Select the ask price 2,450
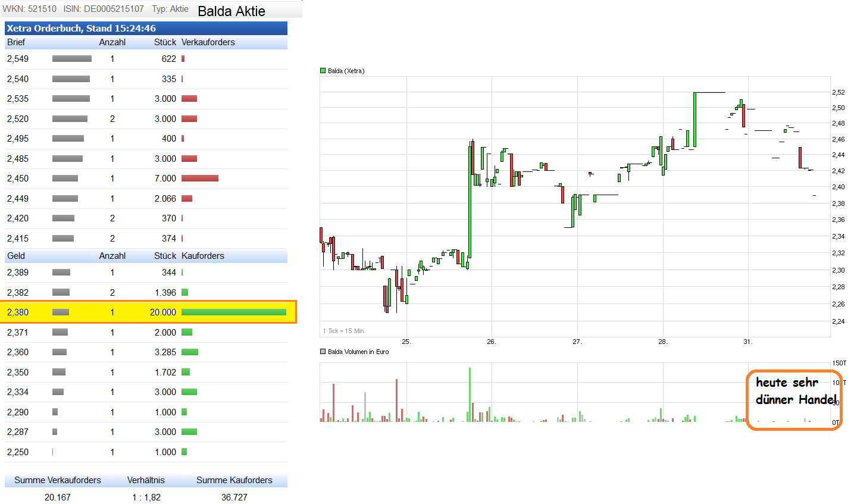The height and width of the screenshot is (504, 854). (18, 179)
